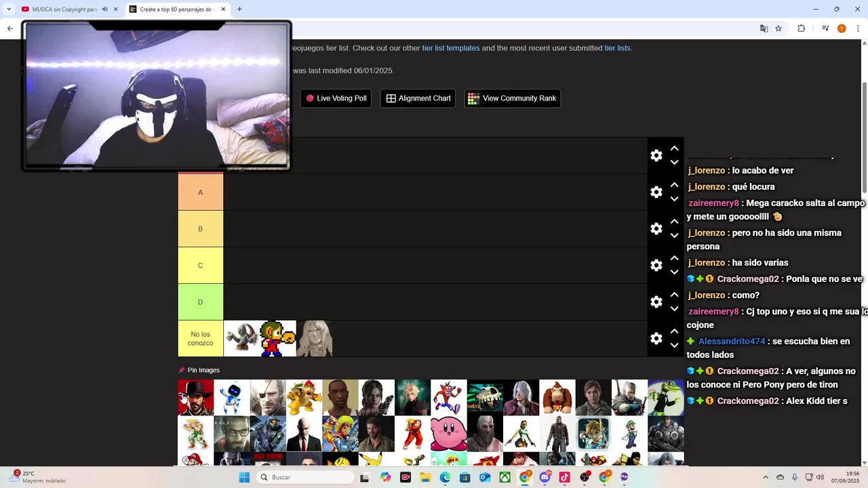Select Astro Bot character image
Image resolution: width=868 pixels, height=488 pixels.
tap(232, 398)
